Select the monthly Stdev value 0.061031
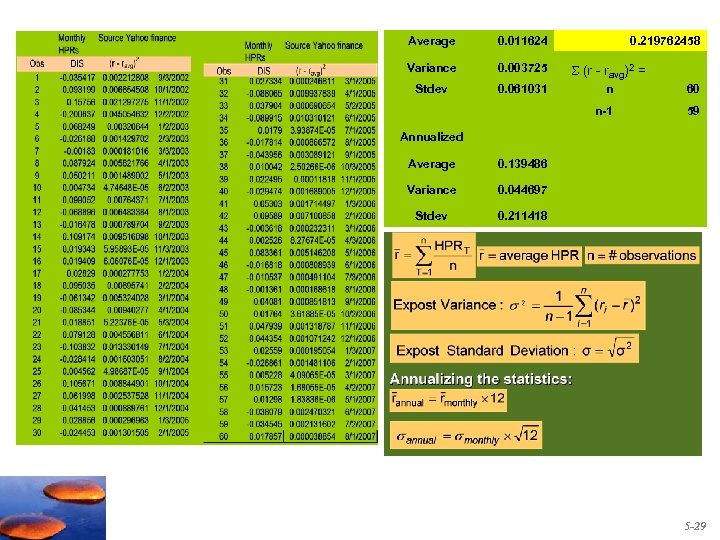 [522, 89]
